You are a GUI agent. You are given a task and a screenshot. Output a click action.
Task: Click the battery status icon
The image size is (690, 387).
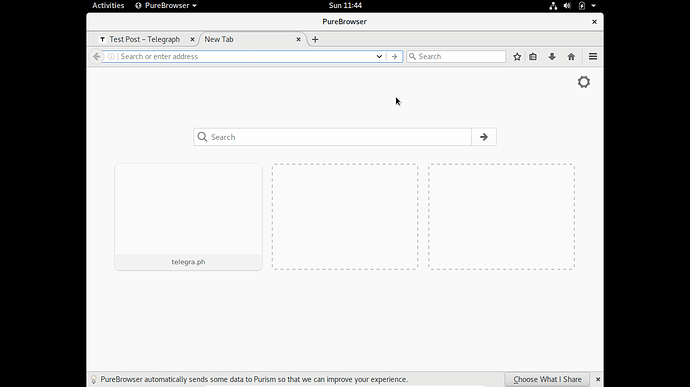582,6
